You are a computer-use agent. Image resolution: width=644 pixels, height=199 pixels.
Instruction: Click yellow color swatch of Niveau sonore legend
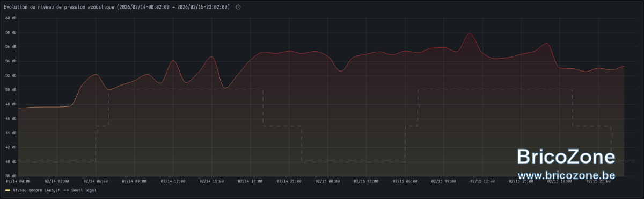coord(8,190)
